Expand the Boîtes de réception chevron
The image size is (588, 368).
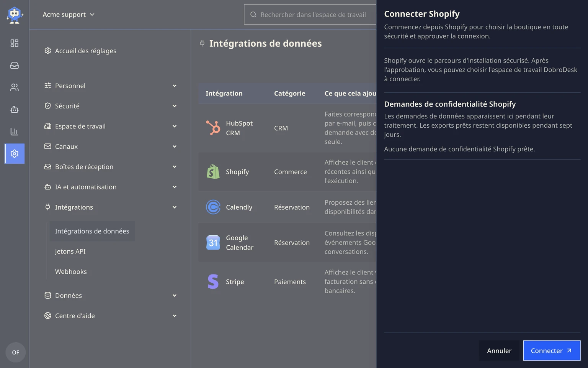pyautogui.click(x=175, y=167)
